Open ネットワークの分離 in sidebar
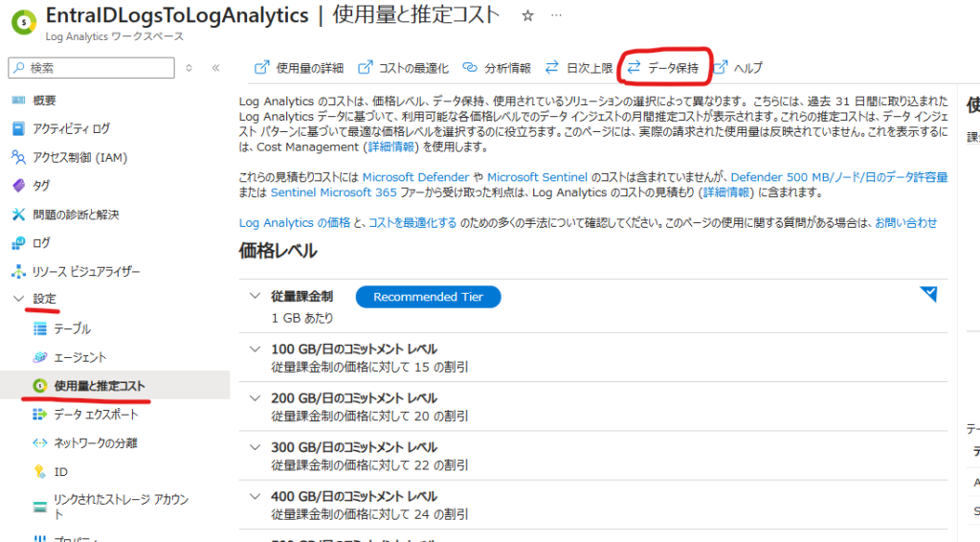The height and width of the screenshot is (542, 980). [x=96, y=443]
